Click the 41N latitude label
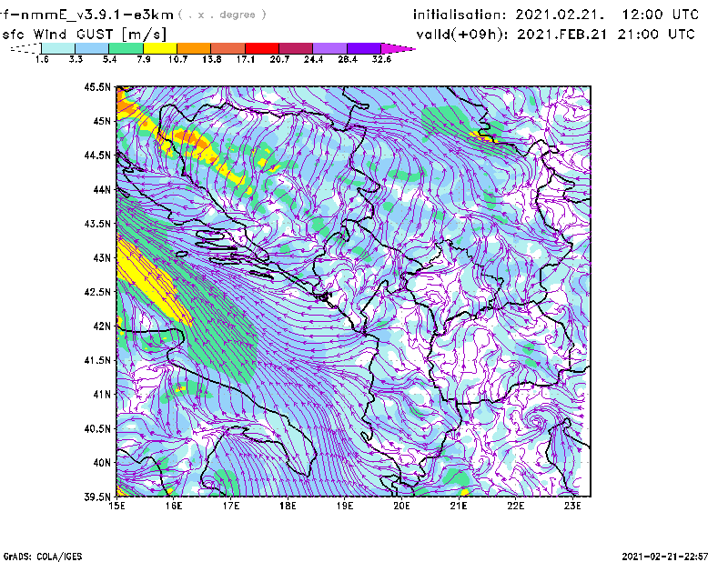This screenshot has height=562, width=728. coord(102,395)
